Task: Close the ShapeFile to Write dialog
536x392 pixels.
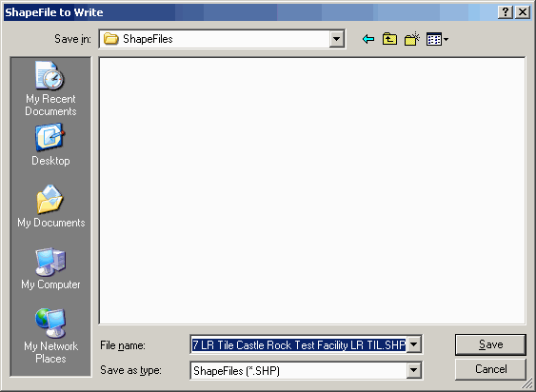Action: click(x=523, y=12)
